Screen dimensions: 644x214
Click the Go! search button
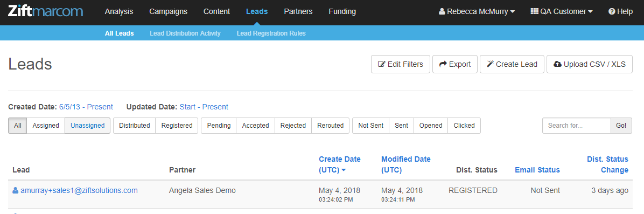point(621,126)
